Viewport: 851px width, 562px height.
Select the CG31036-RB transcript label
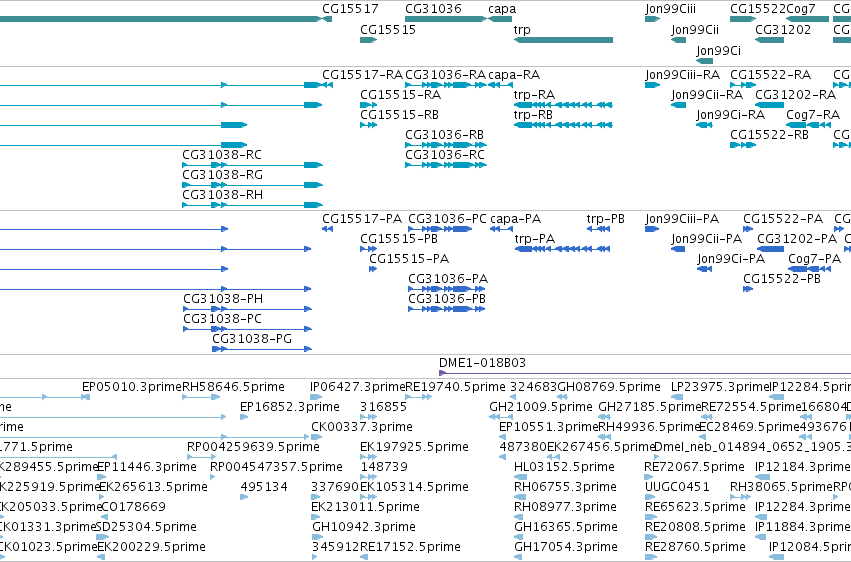444,135
